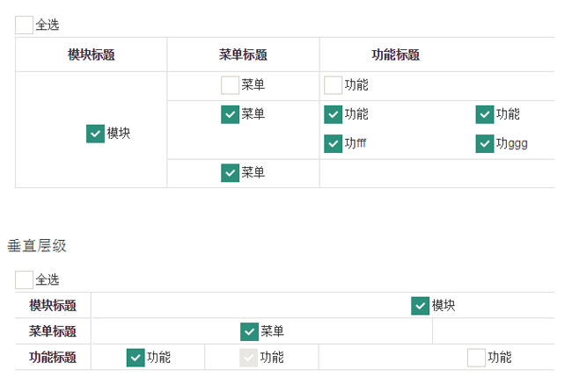Uncheck the checked 菜单 box beside the 功能 group
Viewport: 572px width, 392px height.
pos(230,114)
